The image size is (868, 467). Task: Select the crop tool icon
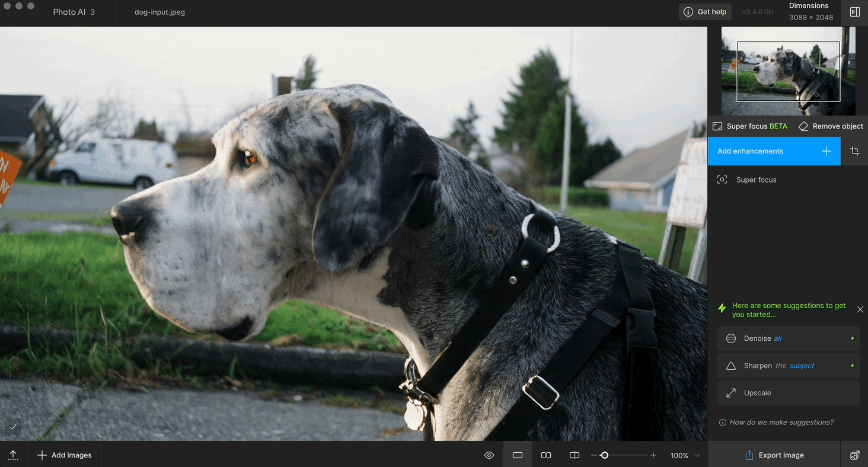854,151
